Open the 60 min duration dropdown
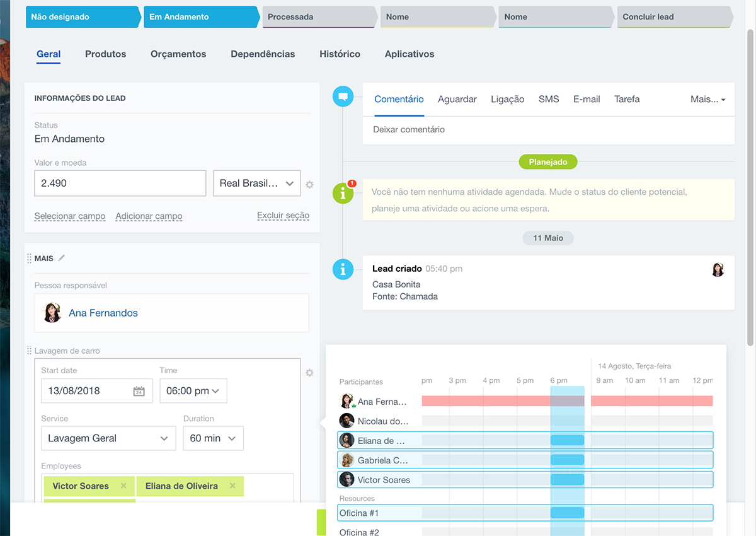 [x=213, y=438]
